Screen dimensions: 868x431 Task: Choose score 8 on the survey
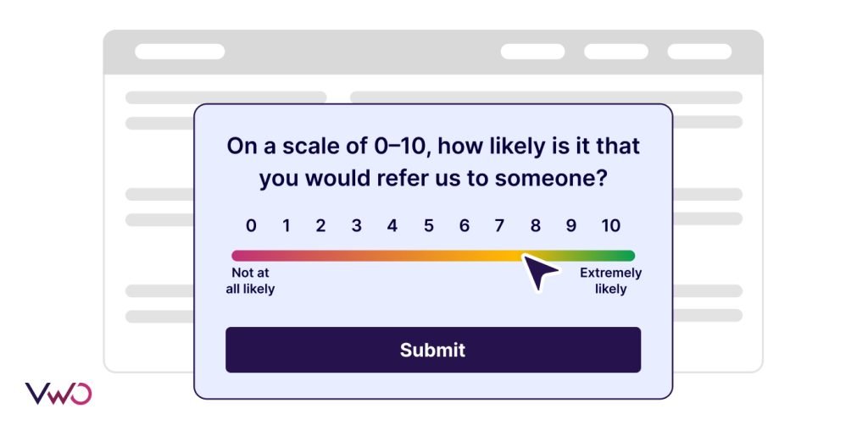click(536, 226)
